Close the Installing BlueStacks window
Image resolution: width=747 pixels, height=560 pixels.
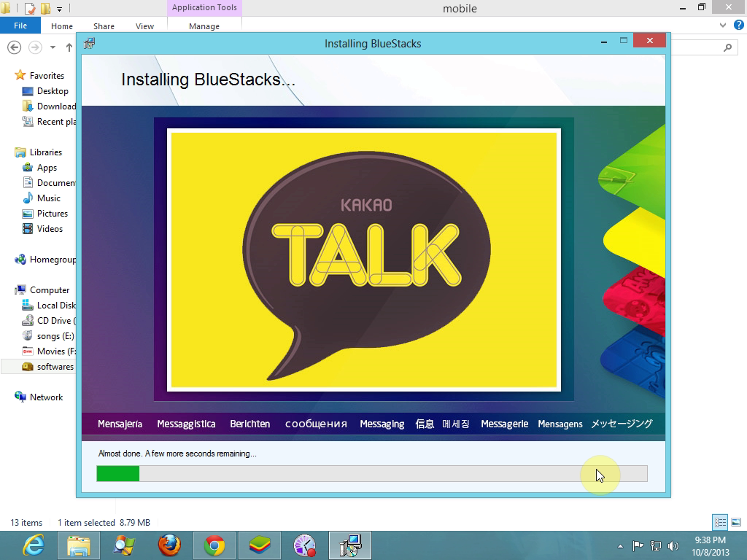click(649, 41)
